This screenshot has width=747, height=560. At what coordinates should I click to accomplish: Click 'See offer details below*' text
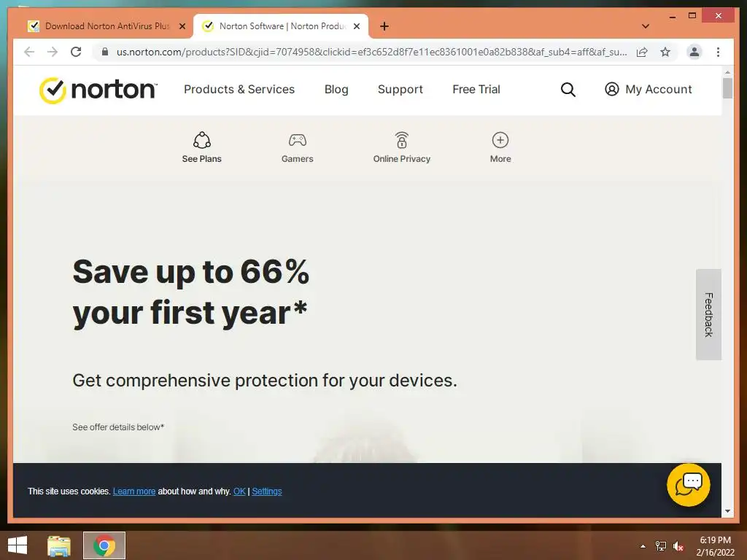coord(118,427)
